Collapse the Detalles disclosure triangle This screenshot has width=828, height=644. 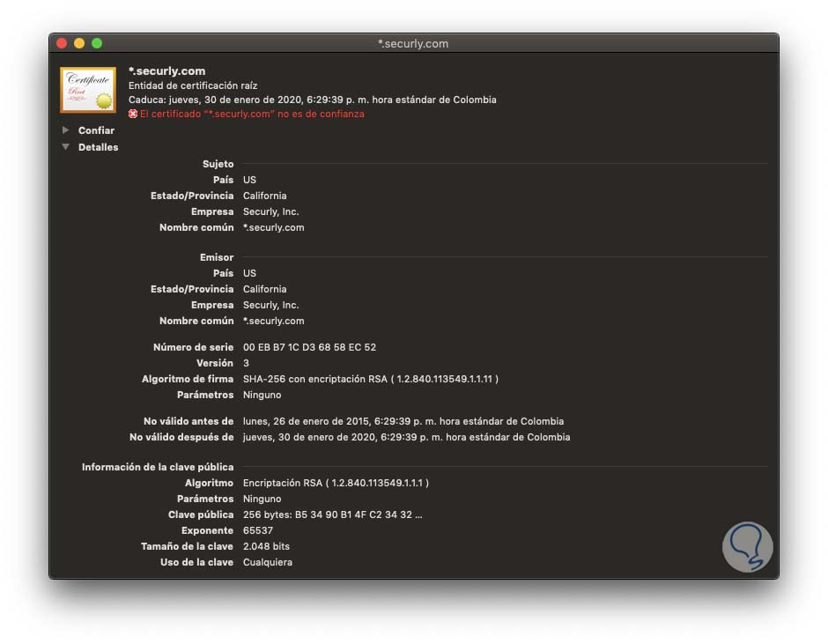(65, 147)
